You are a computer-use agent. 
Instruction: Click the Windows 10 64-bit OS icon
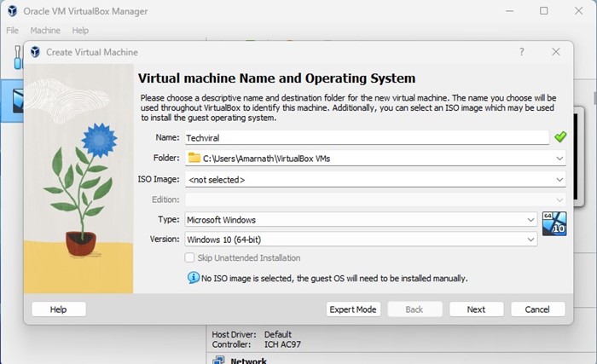click(x=554, y=224)
